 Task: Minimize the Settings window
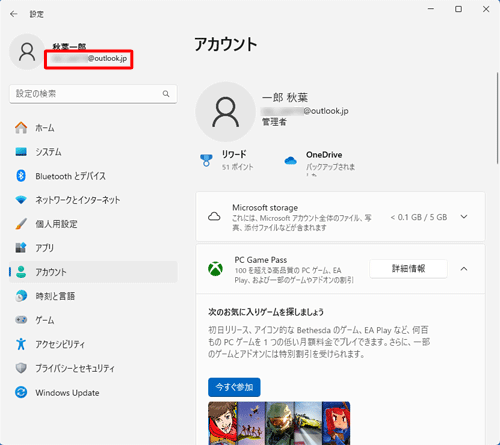point(431,9)
